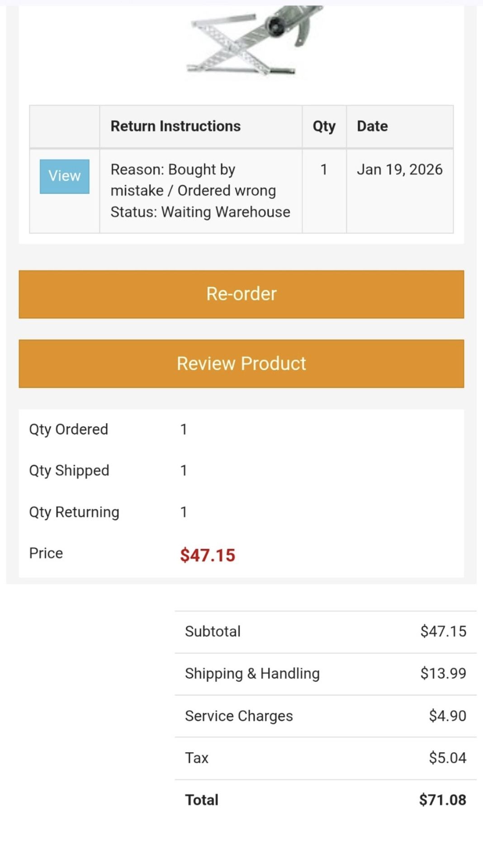The image size is (483, 868).
Task: Click the Qty Shipped label
Action: 69,471
